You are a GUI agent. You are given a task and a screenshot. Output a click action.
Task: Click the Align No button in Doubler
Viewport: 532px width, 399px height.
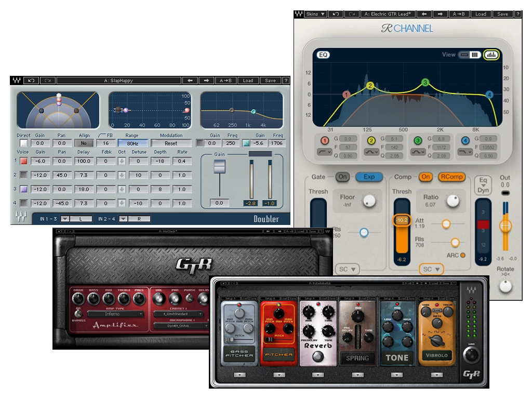(x=84, y=143)
